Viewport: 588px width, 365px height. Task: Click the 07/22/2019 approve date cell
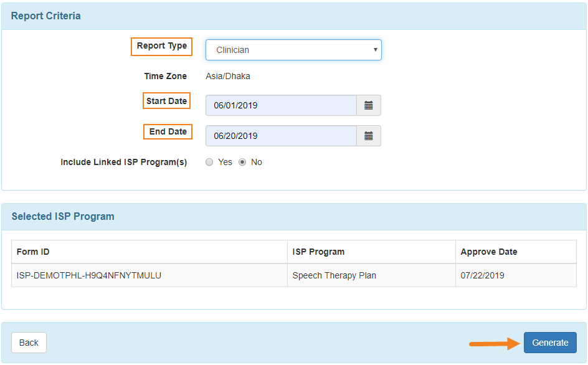point(516,275)
